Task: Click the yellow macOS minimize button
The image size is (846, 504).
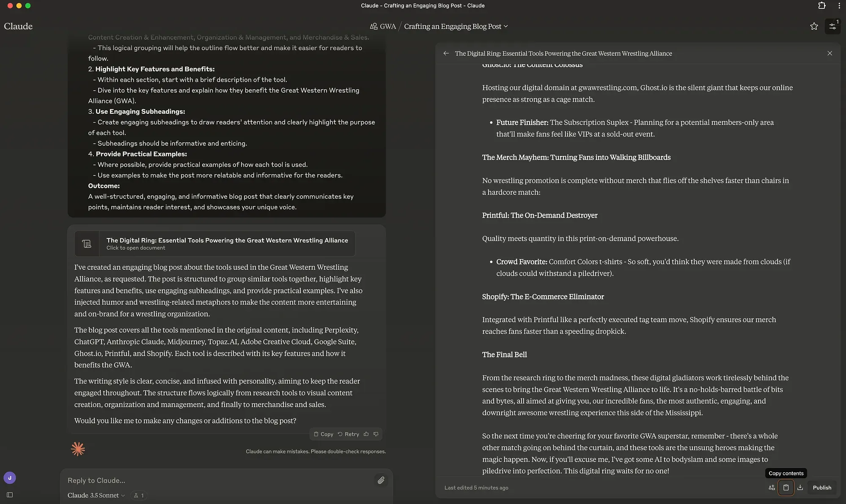Action: click(19, 5)
